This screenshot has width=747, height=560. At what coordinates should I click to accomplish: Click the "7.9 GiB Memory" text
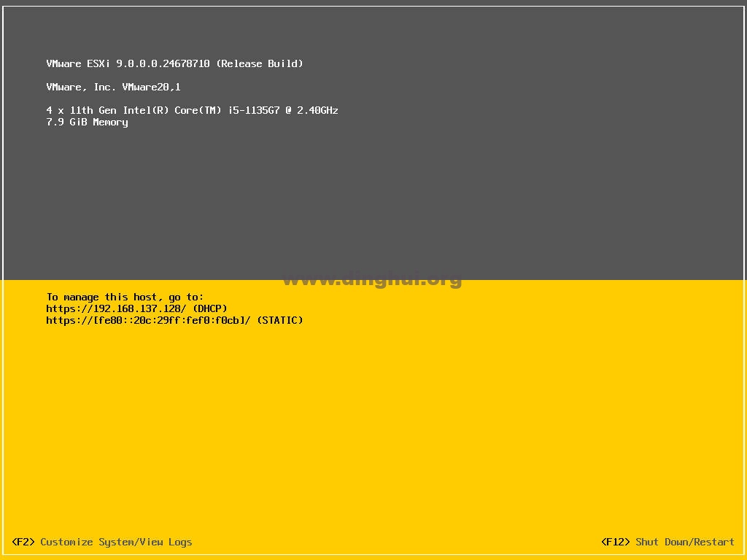[x=88, y=122]
